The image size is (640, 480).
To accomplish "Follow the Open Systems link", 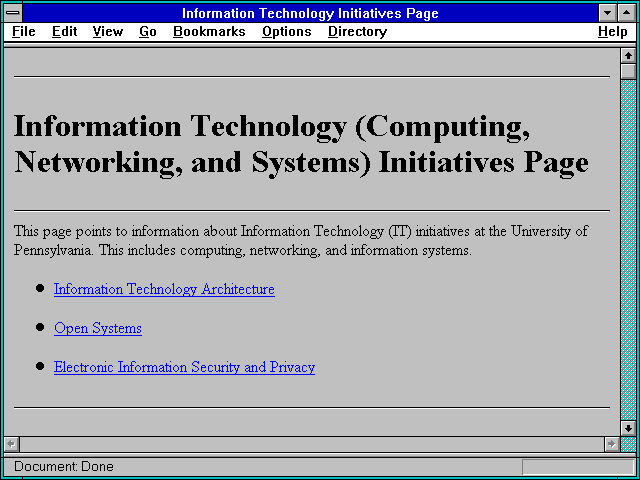I will coord(98,328).
